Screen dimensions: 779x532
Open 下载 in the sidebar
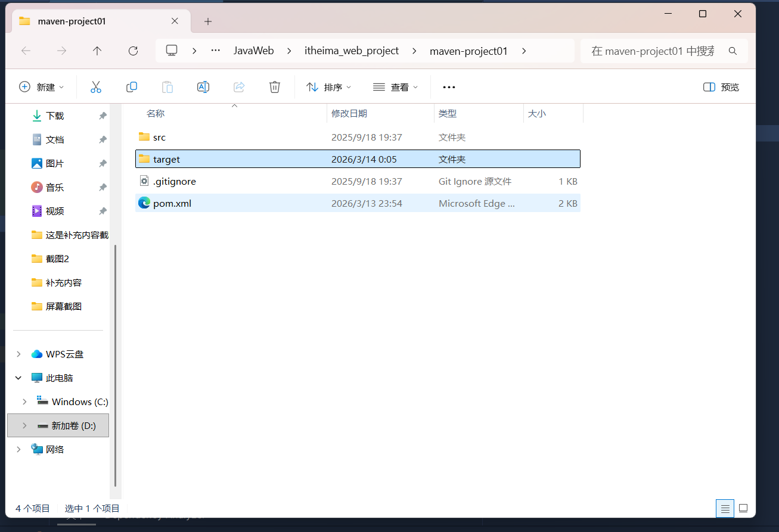tap(55, 116)
